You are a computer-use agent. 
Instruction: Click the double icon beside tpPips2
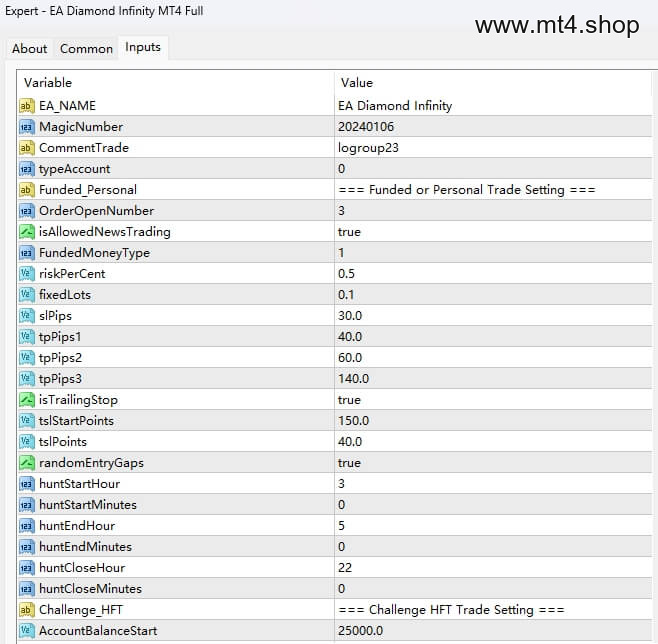pos(26,357)
